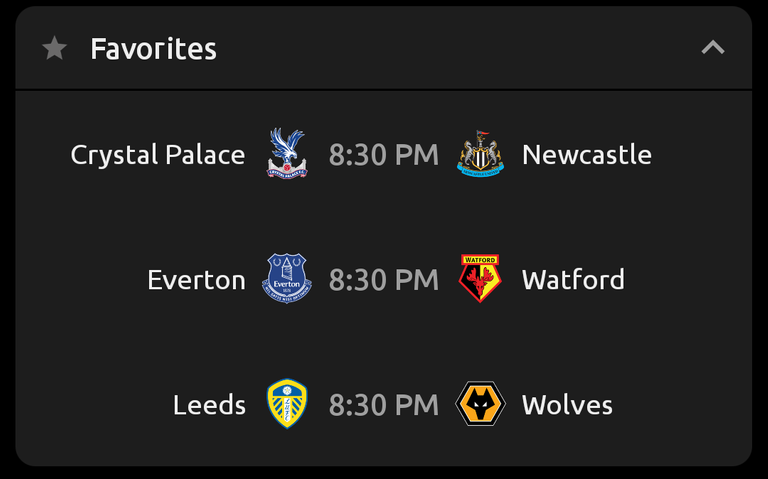Click the Wolves wolf-head logo
The height and width of the screenshot is (479, 768).
(x=480, y=404)
